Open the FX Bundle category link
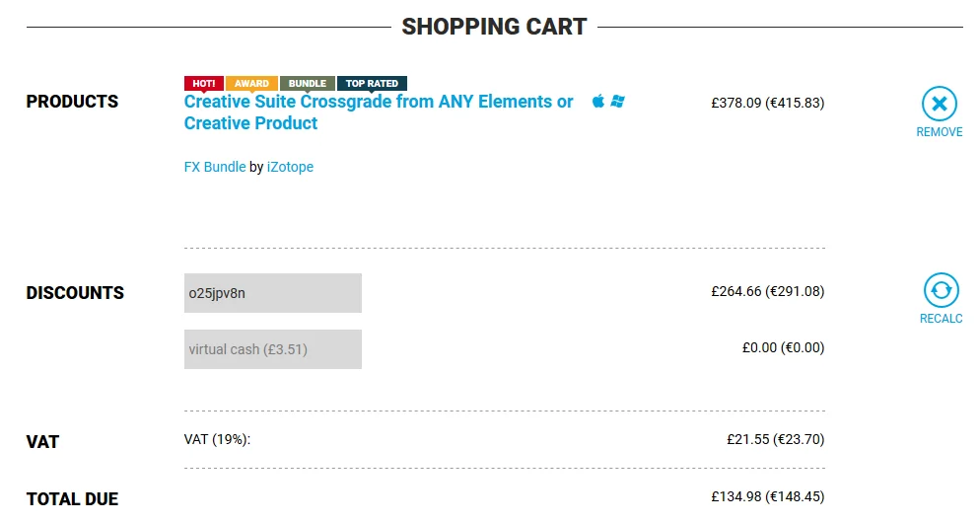 (x=214, y=167)
